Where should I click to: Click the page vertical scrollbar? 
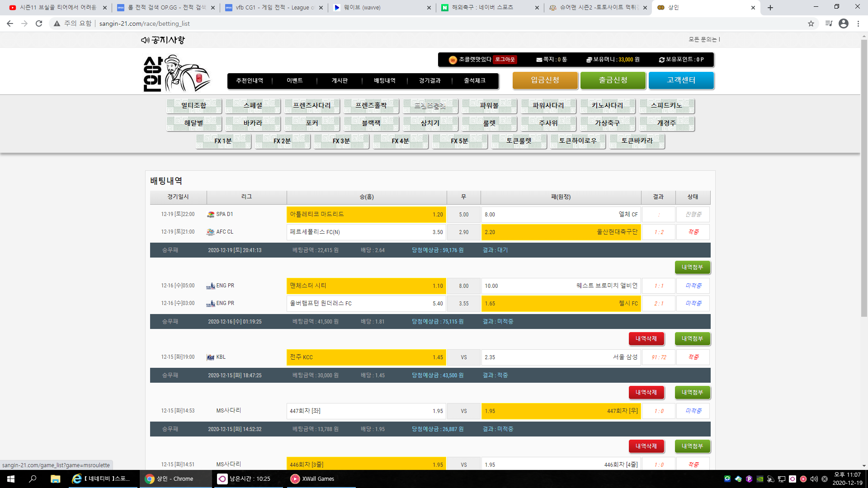(x=864, y=181)
